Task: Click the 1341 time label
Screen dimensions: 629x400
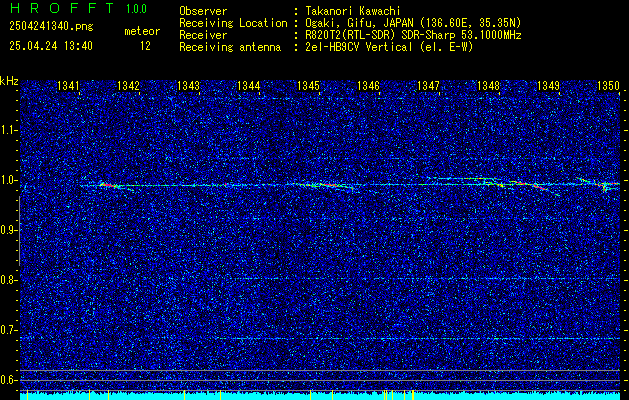Action: 68,85
